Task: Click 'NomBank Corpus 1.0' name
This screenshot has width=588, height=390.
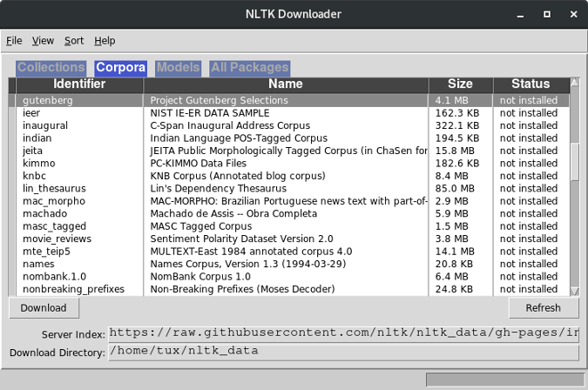Action: click(200, 277)
